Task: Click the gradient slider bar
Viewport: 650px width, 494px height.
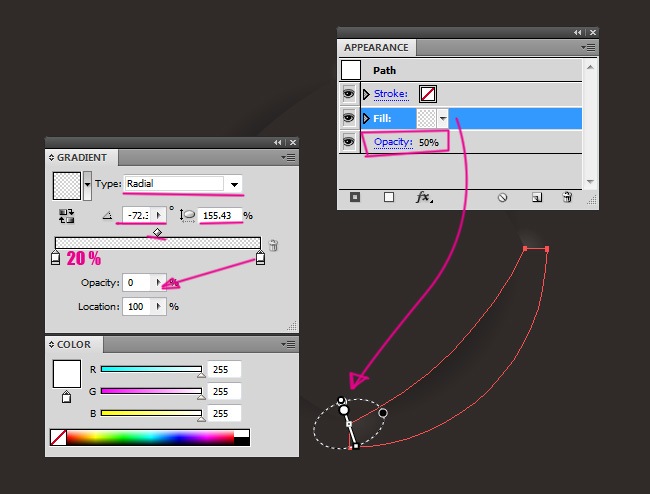Action: click(x=158, y=242)
